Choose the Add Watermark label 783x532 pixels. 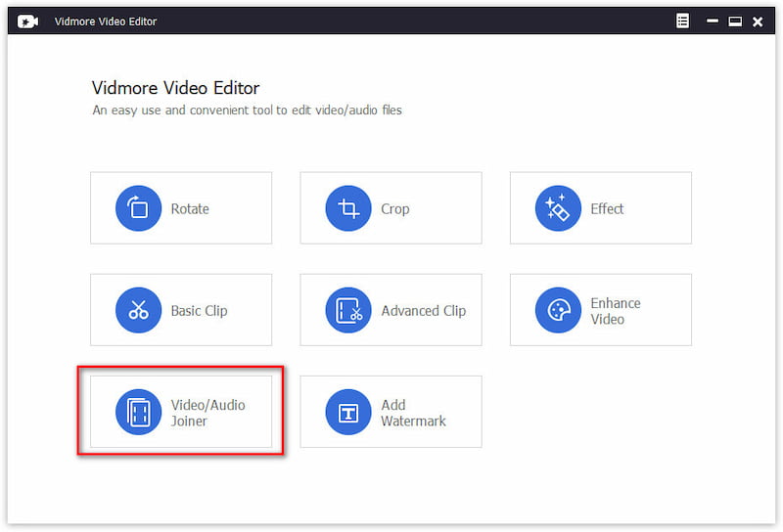413,412
